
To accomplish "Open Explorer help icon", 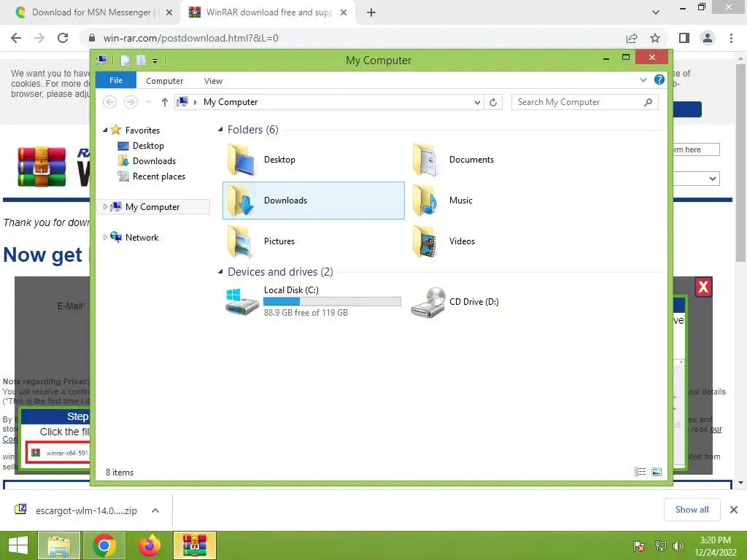I will [x=659, y=79].
